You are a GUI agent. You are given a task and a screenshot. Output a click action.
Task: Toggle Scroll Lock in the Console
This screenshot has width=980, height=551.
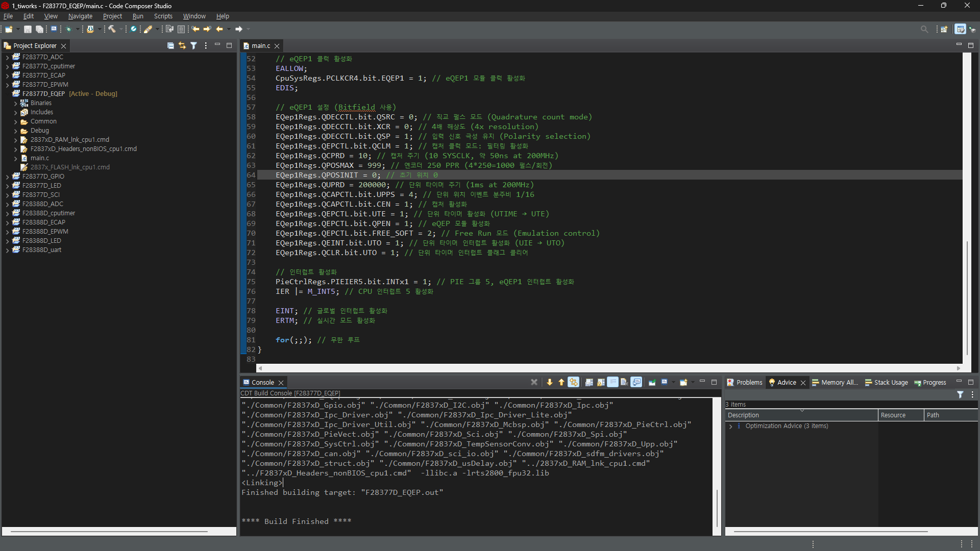click(601, 382)
